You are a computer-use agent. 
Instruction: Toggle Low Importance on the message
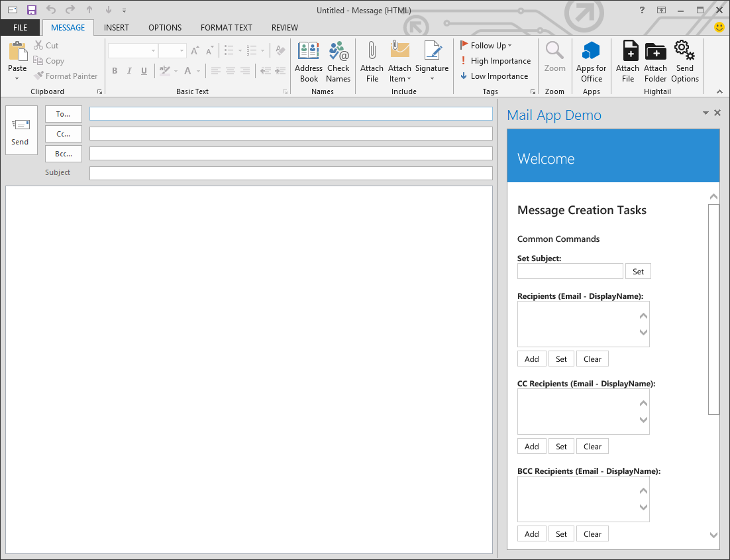(x=494, y=76)
